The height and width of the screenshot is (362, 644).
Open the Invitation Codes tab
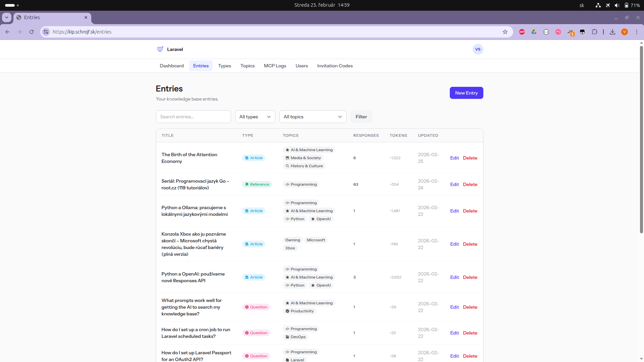335,66
